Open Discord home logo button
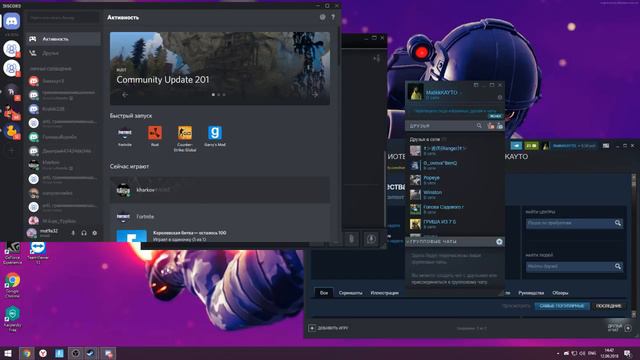 tap(12, 21)
